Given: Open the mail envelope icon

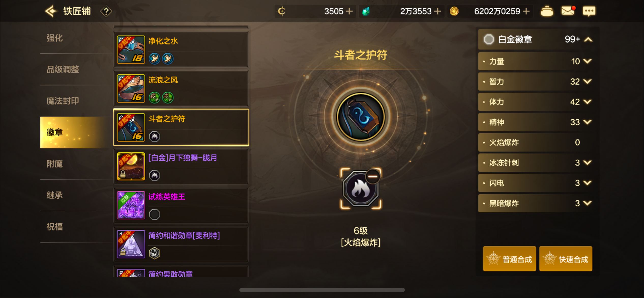Looking at the screenshot, I should pos(568,11).
